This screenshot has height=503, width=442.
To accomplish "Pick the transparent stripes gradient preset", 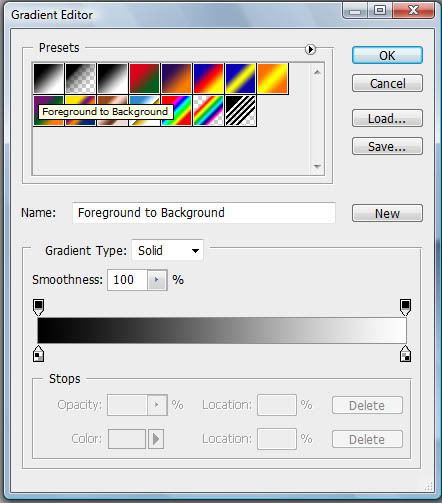I will point(241,111).
